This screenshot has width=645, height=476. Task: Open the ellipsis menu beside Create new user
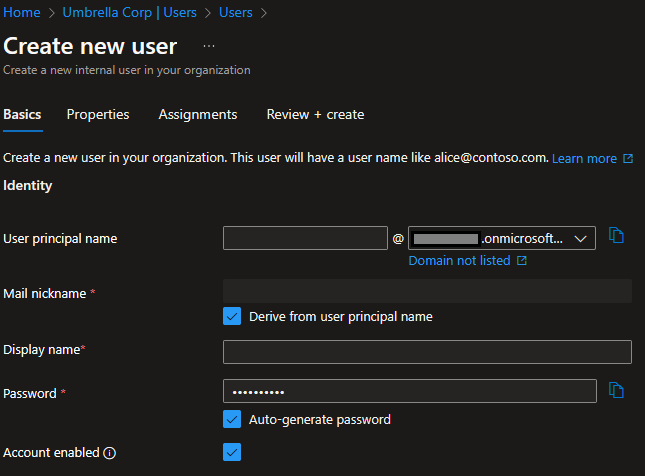(209, 46)
